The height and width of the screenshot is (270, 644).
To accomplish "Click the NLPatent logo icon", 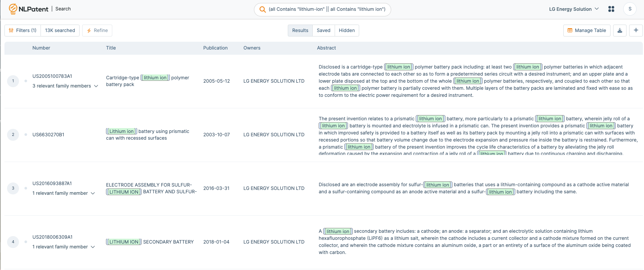I will [13, 9].
